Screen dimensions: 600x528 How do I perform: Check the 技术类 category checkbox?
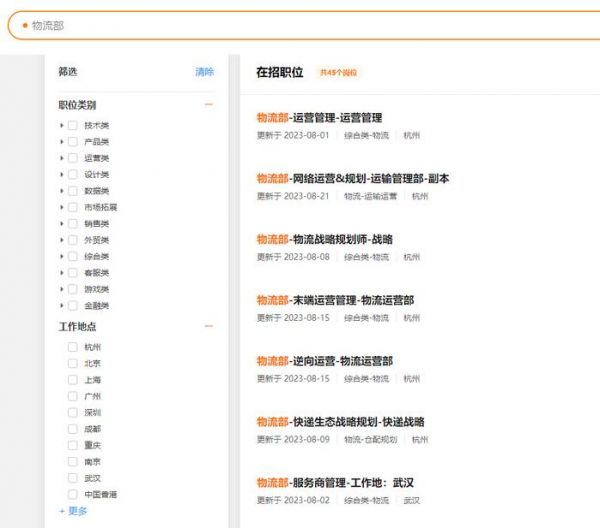tap(73, 126)
